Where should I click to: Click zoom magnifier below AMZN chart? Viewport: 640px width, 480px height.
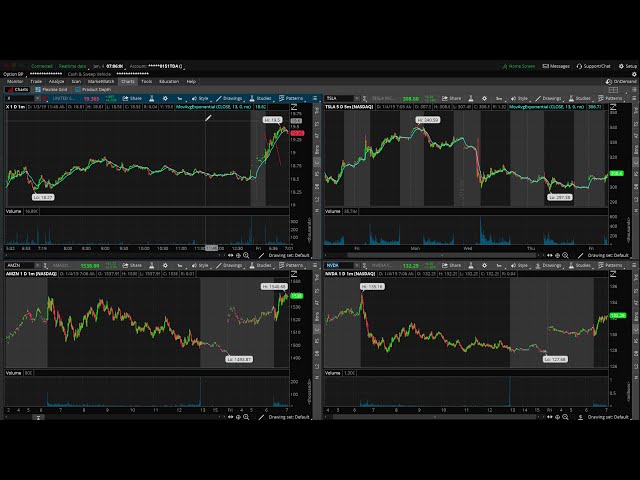pyautogui.click(x=246, y=417)
